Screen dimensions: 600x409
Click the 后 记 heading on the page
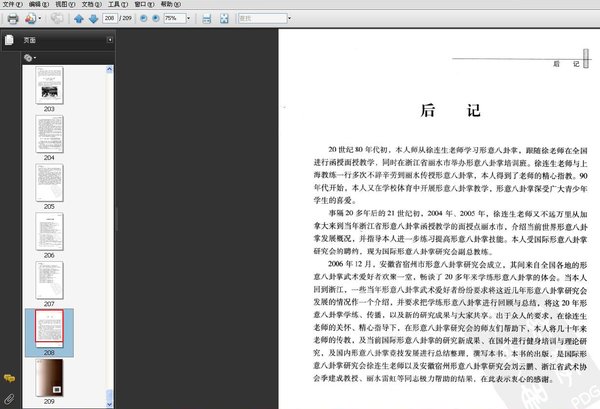click(x=450, y=111)
